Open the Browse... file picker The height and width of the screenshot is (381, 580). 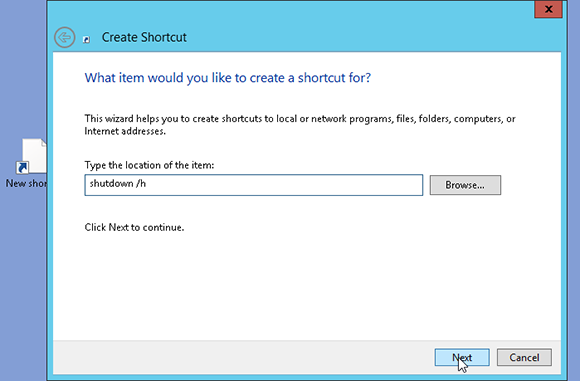point(465,185)
